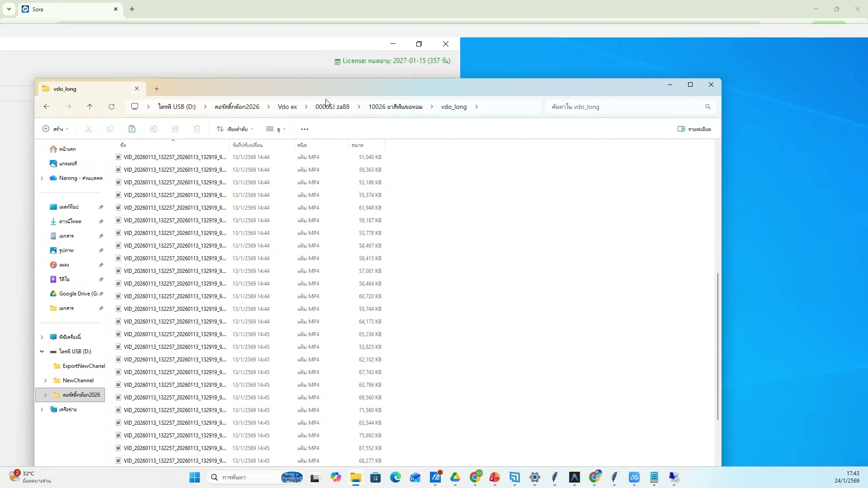Screen dimensions: 868x488
Task: Click the Share icon in toolbar
Action: point(175,129)
